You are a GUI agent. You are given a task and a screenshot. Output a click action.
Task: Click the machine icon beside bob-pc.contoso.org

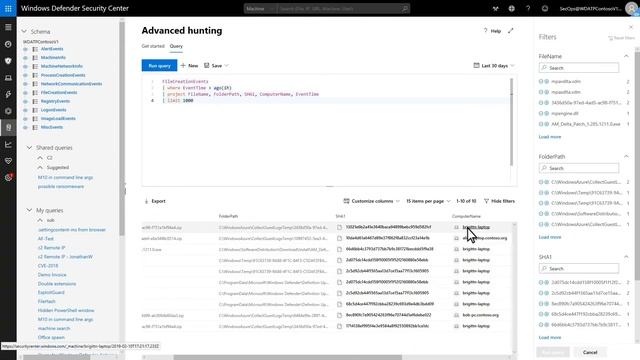(x=456, y=315)
